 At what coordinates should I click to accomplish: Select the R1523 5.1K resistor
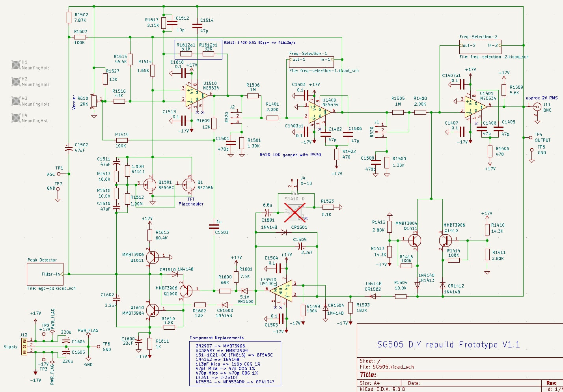pyautogui.click(x=328, y=207)
